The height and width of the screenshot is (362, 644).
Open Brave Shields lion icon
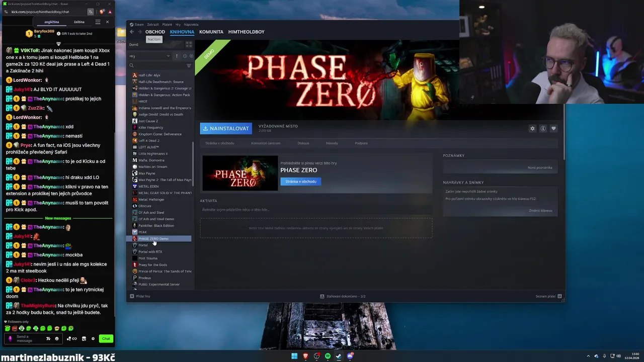[102, 12]
